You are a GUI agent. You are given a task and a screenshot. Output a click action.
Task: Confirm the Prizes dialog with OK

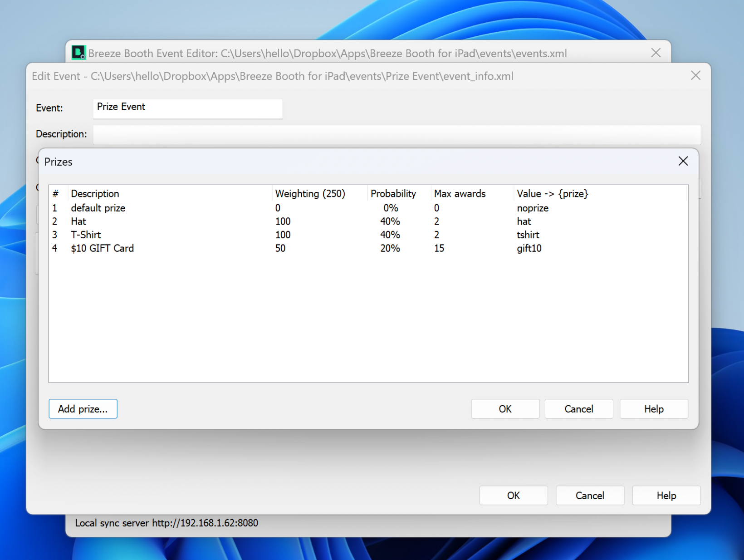505,409
